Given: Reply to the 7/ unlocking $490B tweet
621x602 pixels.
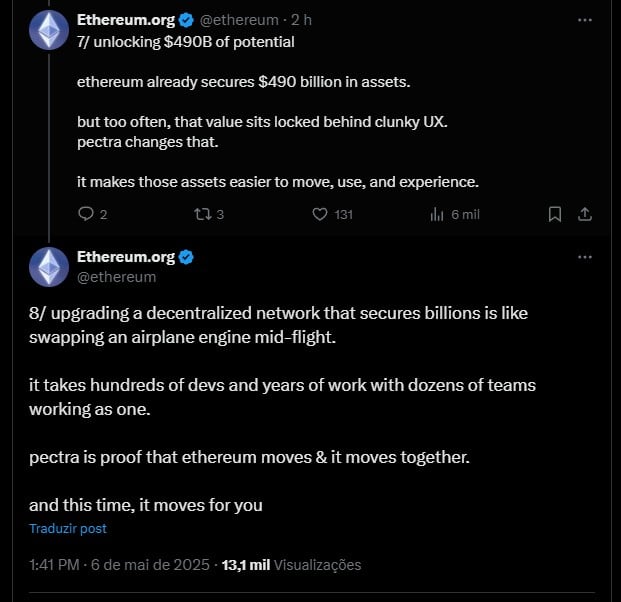Looking at the screenshot, I should click(x=92, y=214).
